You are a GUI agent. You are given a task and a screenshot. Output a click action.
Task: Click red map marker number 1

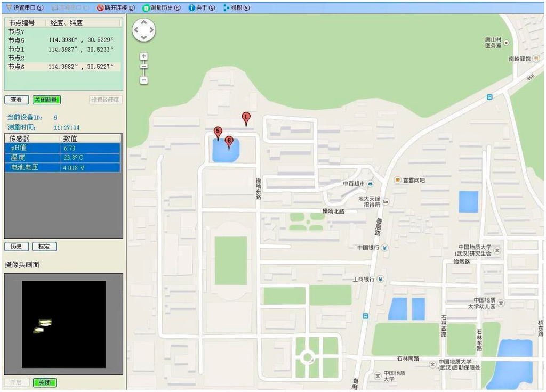(x=246, y=118)
